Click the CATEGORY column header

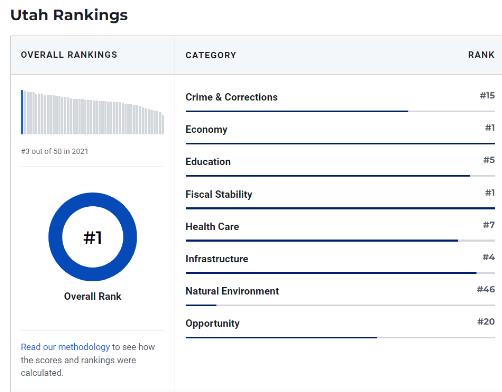pyautogui.click(x=211, y=55)
